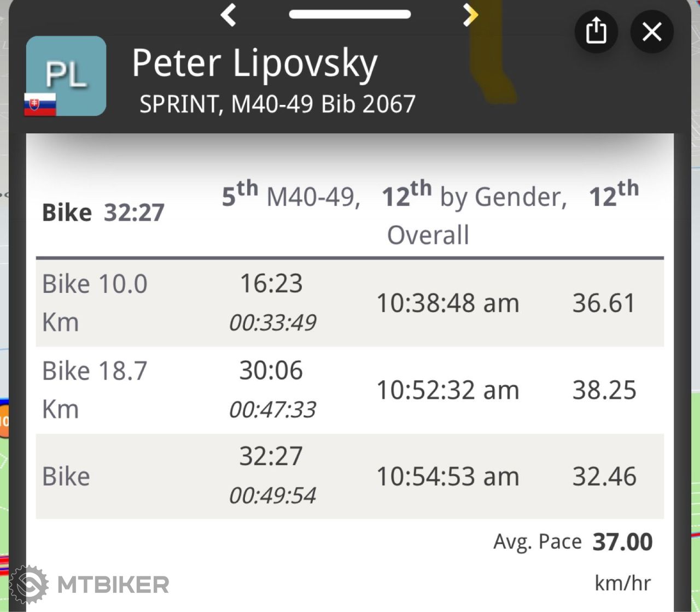The image size is (700, 612).
Task: Go to next athlete with right chevron
Action: [470, 15]
